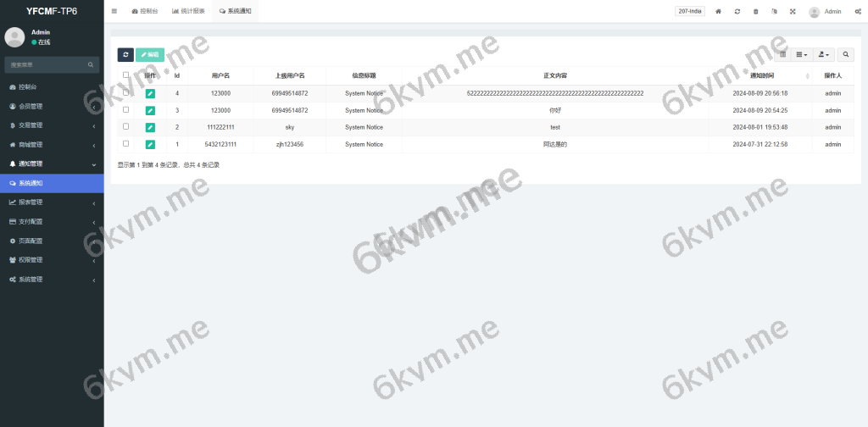Viewport: 868px width, 427px height.
Task: Click the trash clear-cache icon in header
Action: (755, 12)
